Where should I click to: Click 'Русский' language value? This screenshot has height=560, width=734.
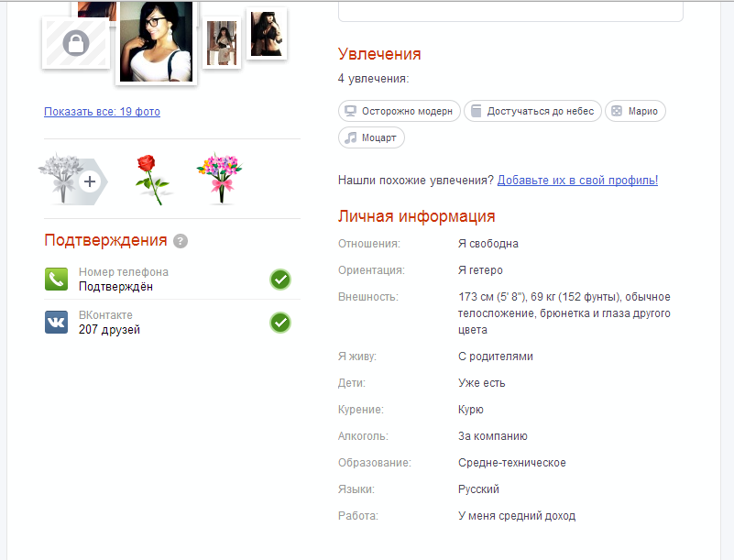[478, 489]
